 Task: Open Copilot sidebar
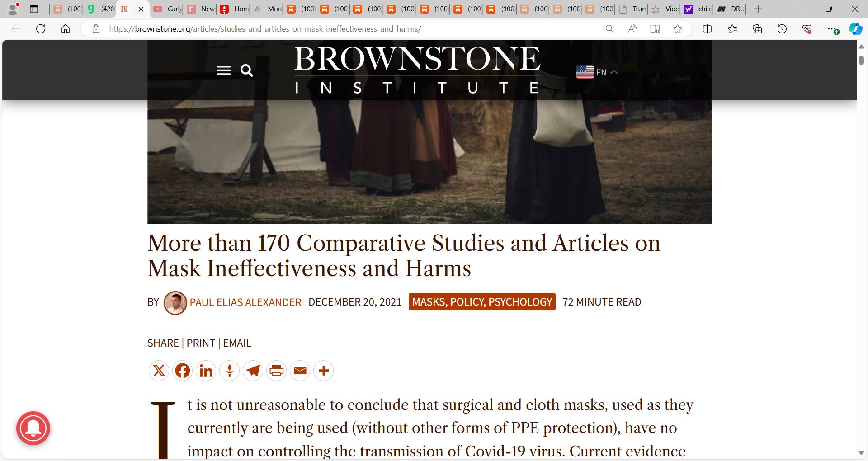(x=855, y=29)
